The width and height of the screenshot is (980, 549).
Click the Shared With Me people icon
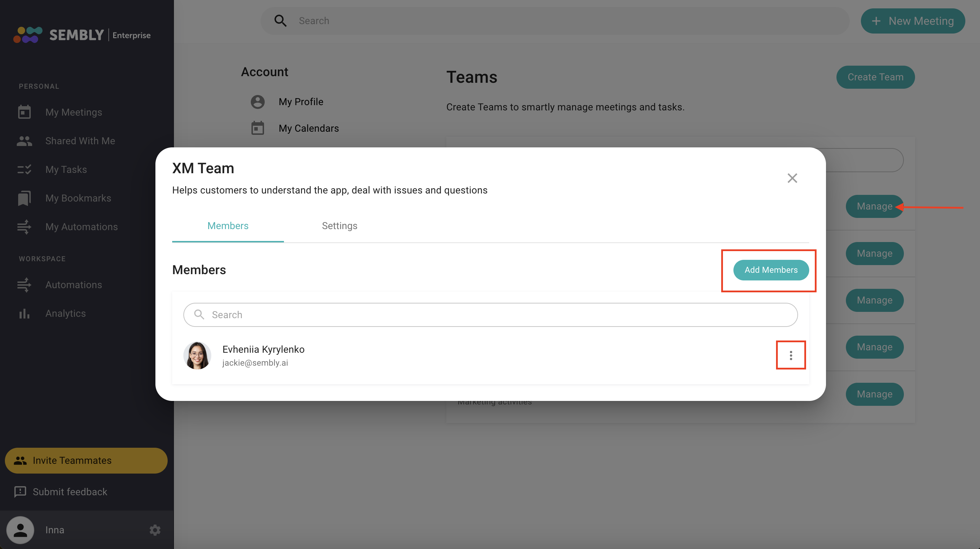pyautogui.click(x=24, y=141)
